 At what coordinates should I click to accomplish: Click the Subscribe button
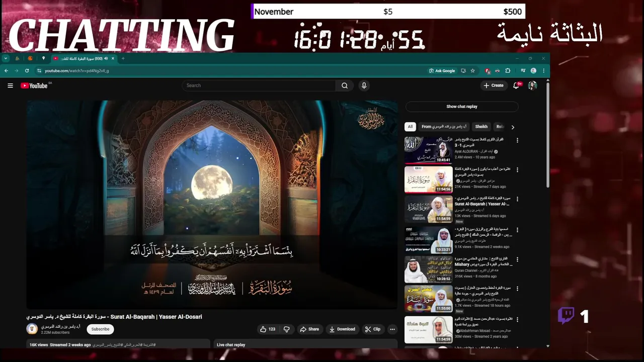(100, 329)
